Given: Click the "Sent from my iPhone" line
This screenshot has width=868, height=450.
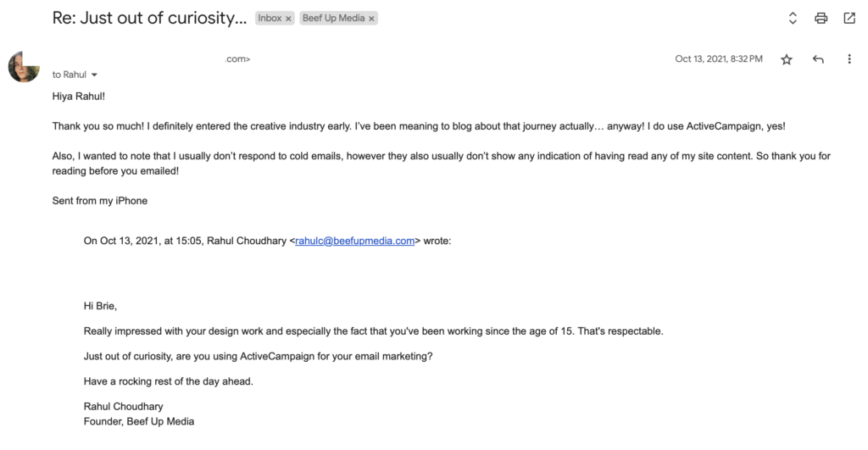Looking at the screenshot, I should 100,201.
